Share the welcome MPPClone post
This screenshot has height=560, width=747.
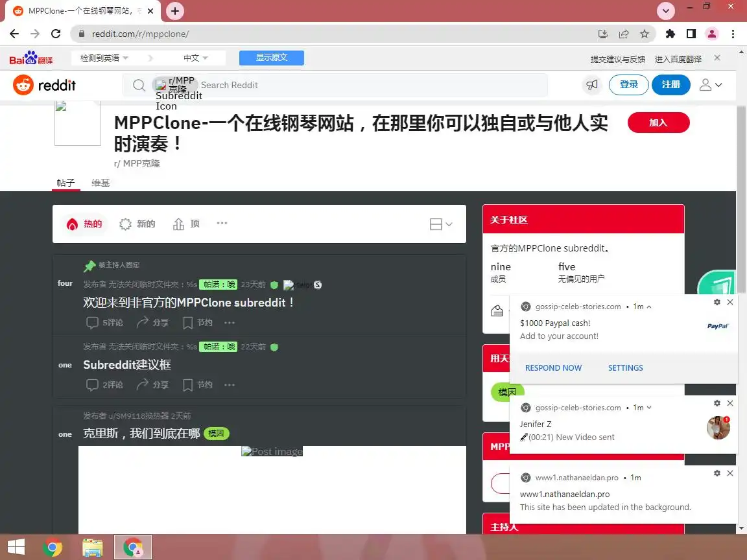click(x=152, y=322)
